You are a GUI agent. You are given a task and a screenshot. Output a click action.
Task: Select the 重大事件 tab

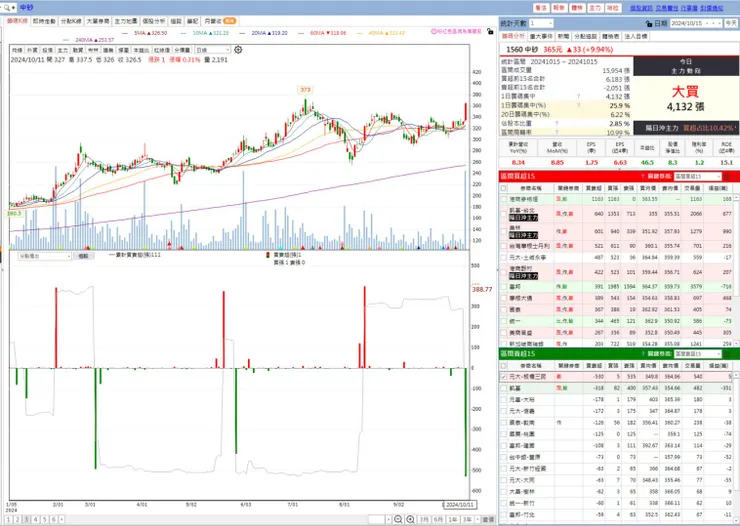[x=541, y=36]
